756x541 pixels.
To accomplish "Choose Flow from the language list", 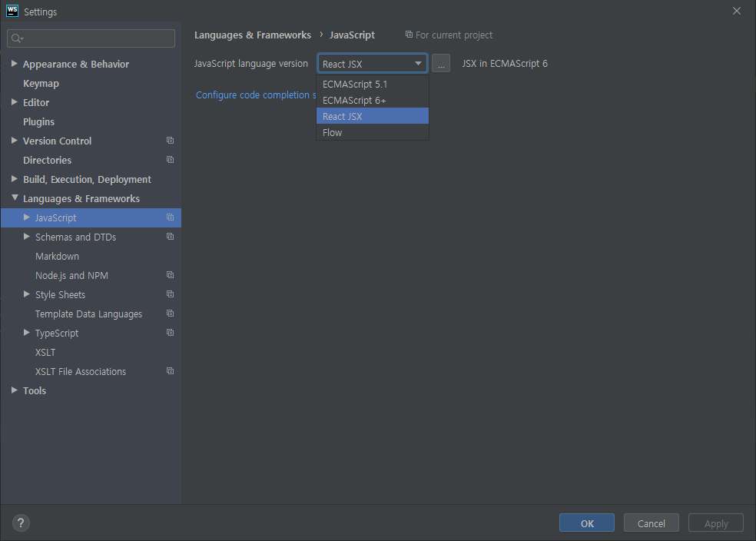I will [372, 132].
